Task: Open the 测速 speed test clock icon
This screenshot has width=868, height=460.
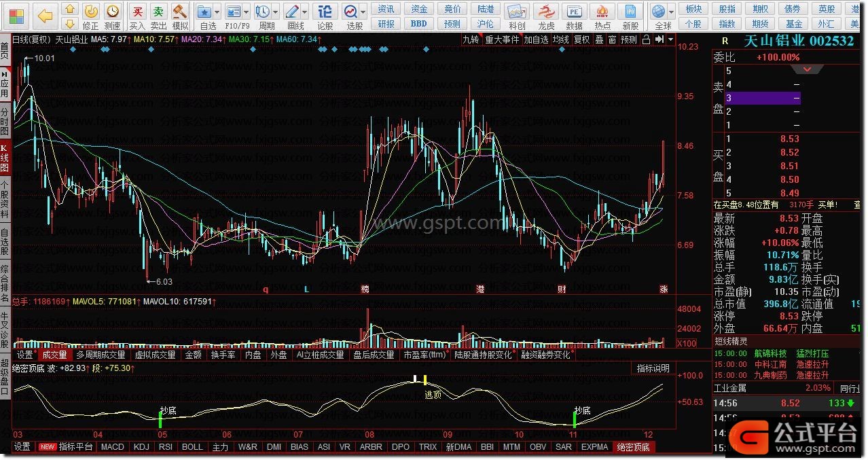Action: [112, 16]
